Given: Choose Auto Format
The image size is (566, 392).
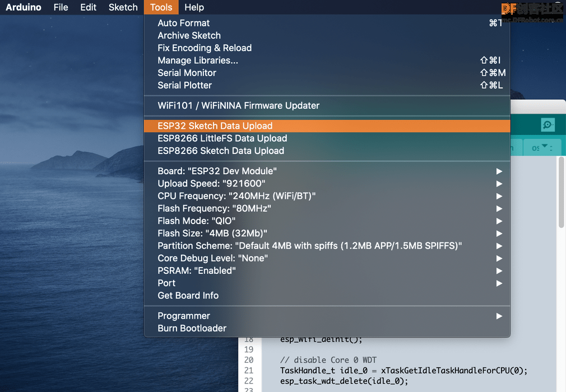Looking at the screenshot, I should [x=327, y=23].
